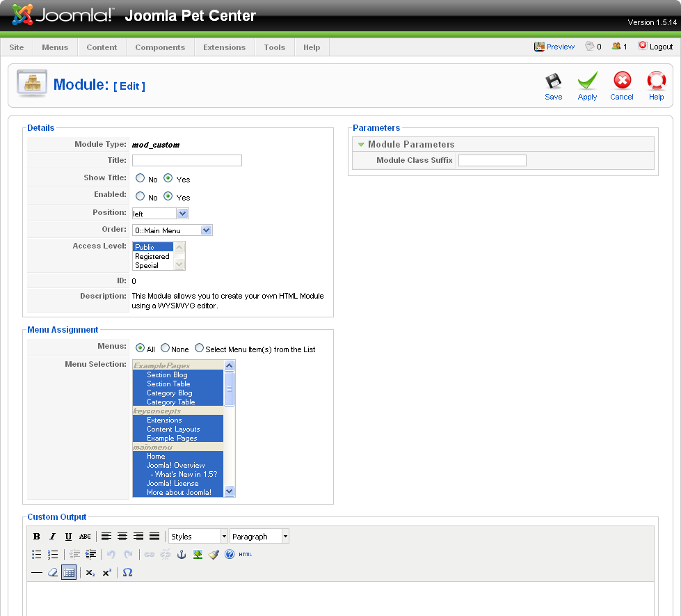This screenshot has height=616, width=681.
Task: Remove formatting with eraser icon
Action: (x=53, y=573)
